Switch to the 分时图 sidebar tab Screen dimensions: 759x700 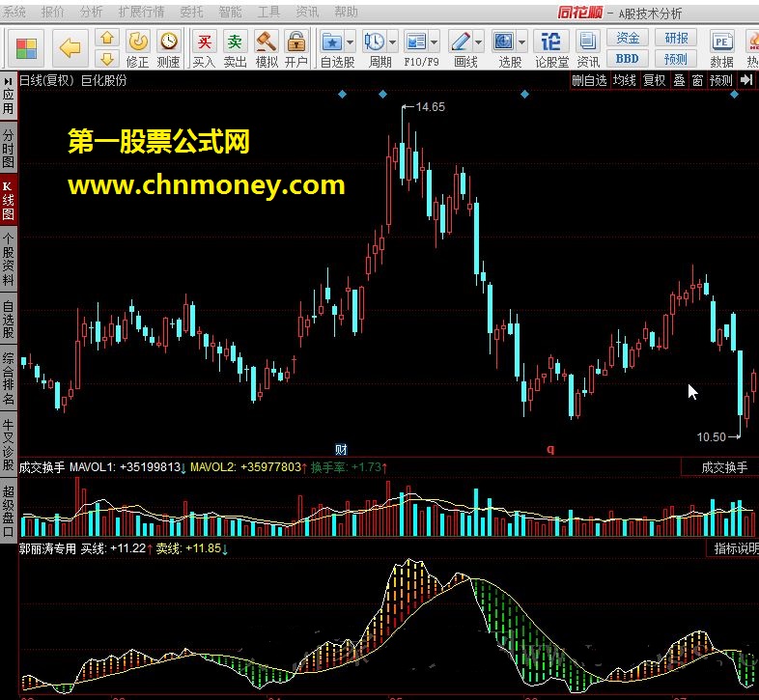pyautogui.click(x=9, y=148)
